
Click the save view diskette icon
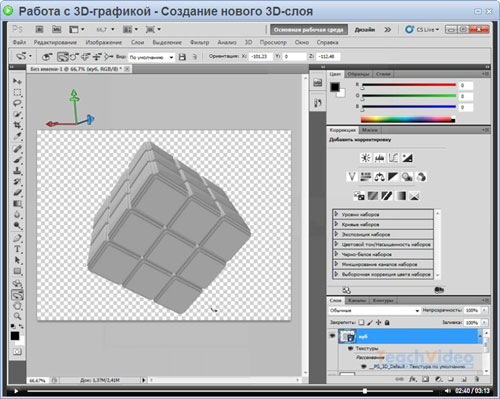(182, 57)
